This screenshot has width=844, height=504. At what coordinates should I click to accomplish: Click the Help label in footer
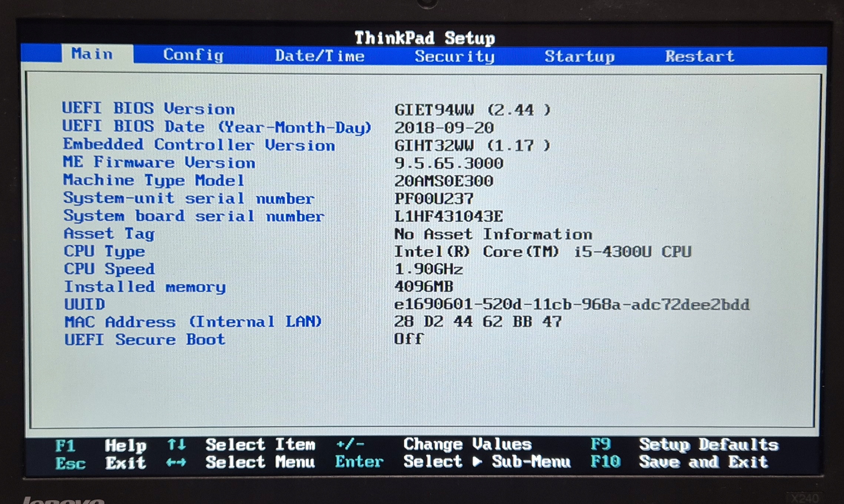coord(126,446)
